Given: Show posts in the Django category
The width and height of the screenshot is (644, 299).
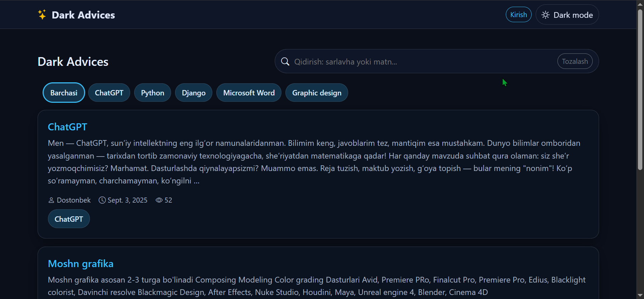Looking at the screenshot, I should pos(194,93).
